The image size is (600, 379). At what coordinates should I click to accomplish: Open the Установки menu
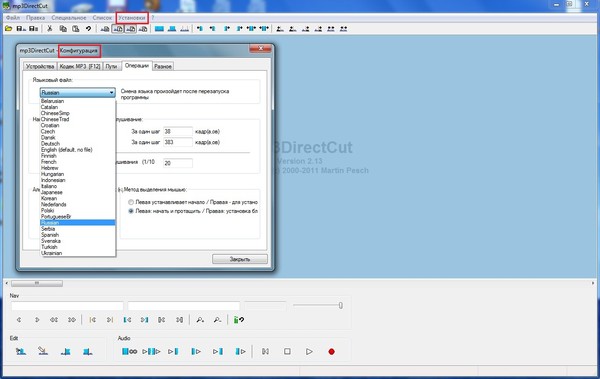point(132,18)
